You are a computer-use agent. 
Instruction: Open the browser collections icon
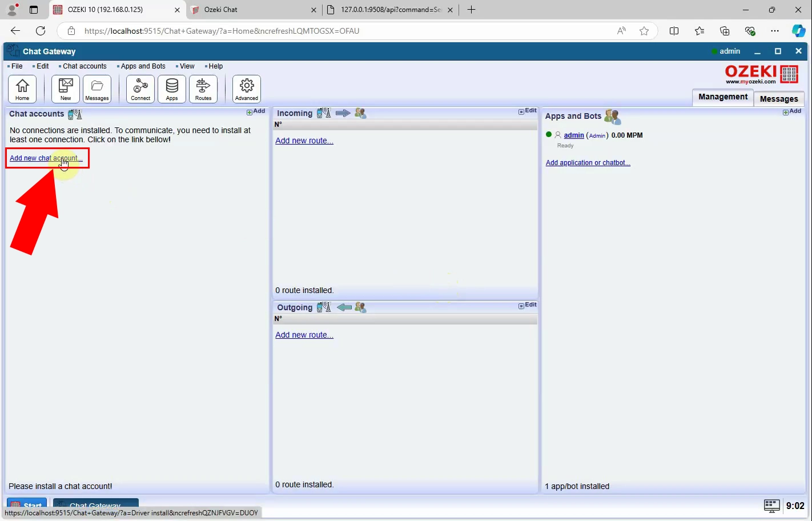pos(725,31)
